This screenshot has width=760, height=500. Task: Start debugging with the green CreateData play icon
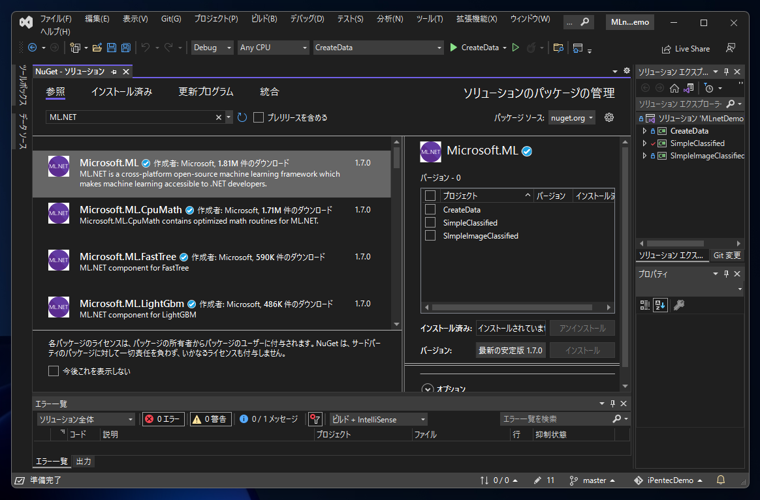tap(453, 47)
